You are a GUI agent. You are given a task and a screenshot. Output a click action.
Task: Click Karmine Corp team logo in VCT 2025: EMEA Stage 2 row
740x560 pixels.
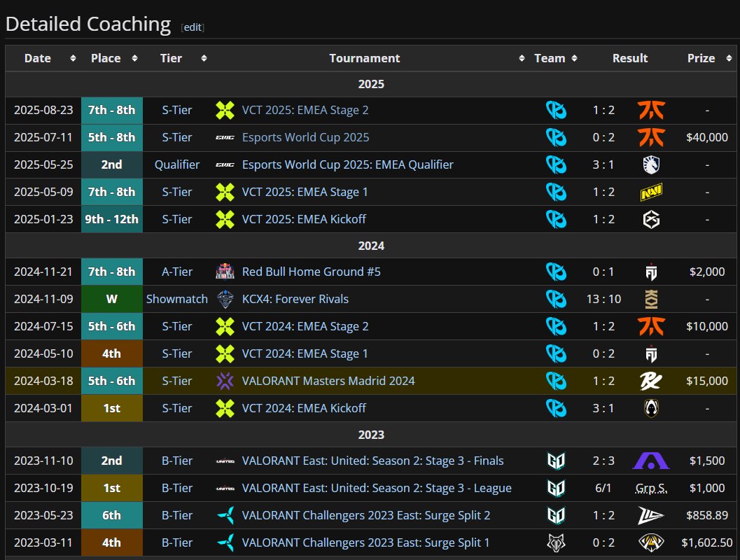click(x=556, y=110)
